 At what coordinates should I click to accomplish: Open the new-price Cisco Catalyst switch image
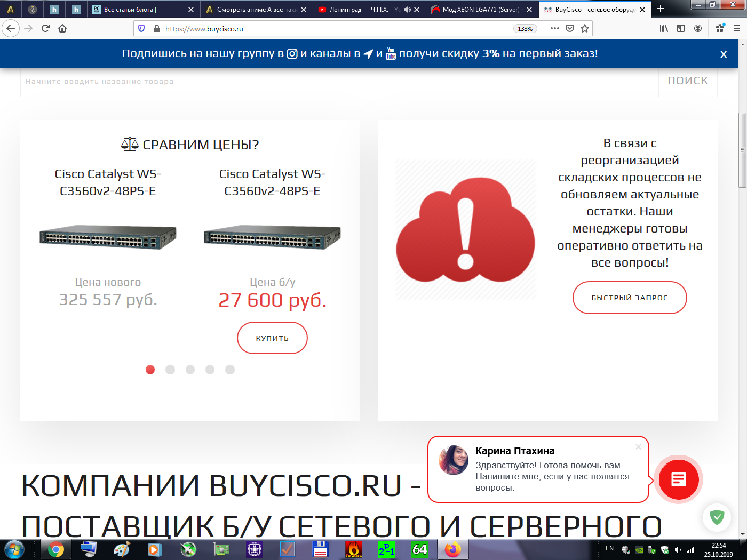click(x=108, y=237)
